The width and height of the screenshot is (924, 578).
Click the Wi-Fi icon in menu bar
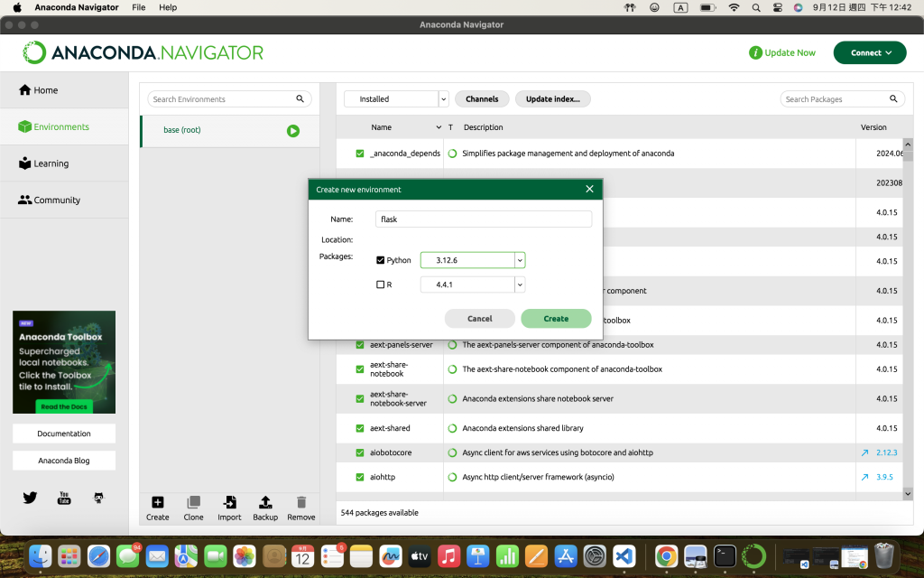coord(734,7)
